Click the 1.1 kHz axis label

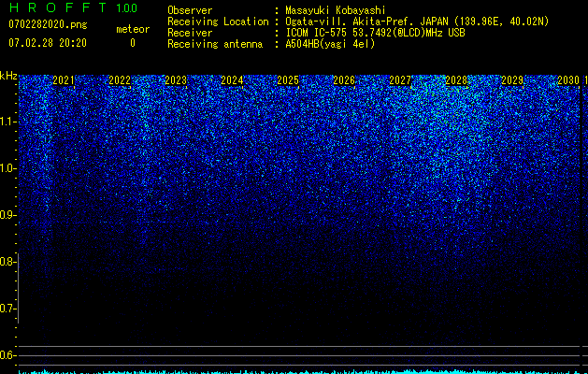point(7,122)
